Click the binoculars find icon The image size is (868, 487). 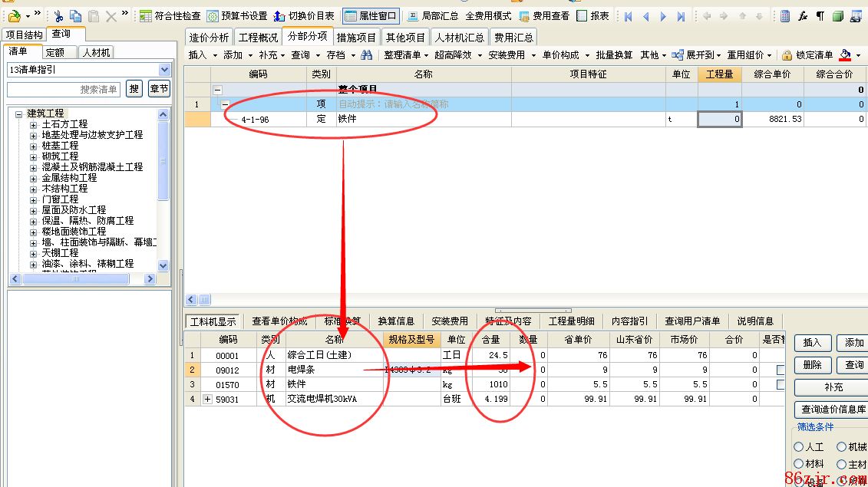click(367, 55)
